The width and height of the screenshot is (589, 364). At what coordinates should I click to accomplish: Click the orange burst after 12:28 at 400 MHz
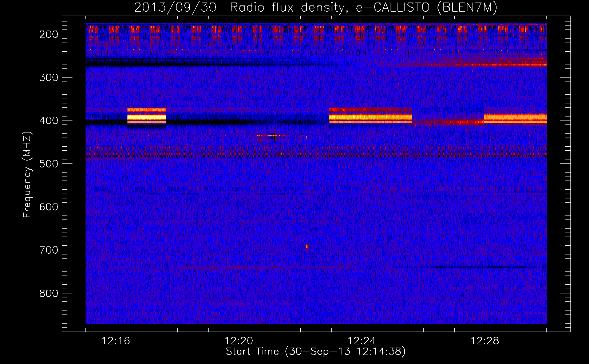point(515,118)
